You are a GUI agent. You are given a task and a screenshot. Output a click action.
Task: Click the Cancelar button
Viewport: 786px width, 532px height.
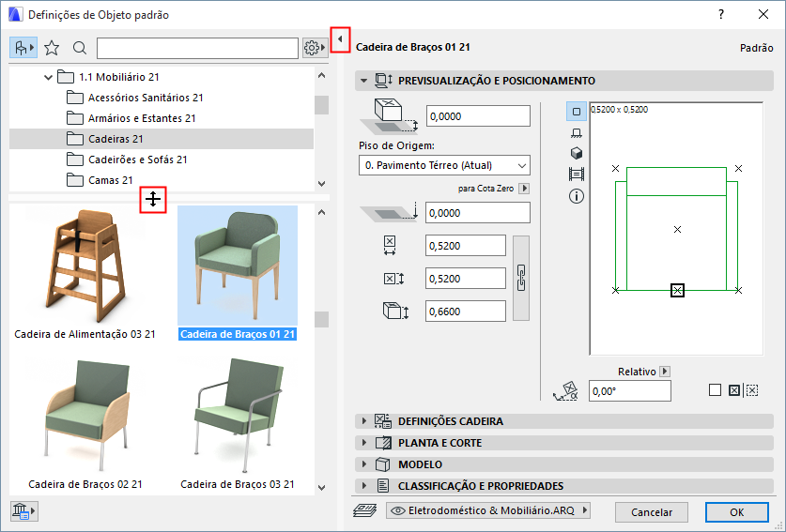point(651,512)
